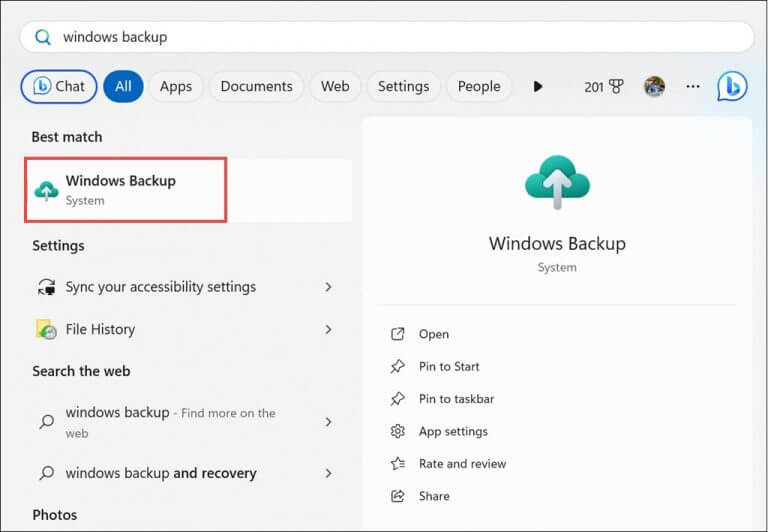768x532 pixels.
Task: Click the App settings gear icon
Action: (x=398, y=431)
